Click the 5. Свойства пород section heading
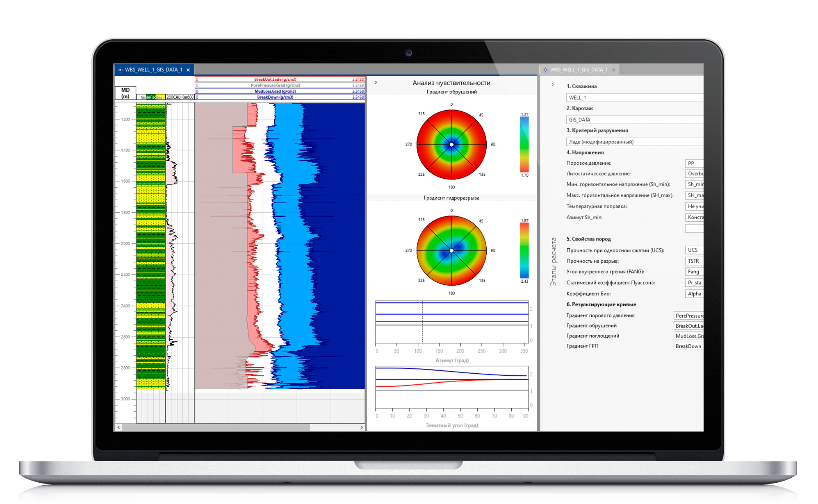Viewport: 818px width, 504px height. (588, 239)
